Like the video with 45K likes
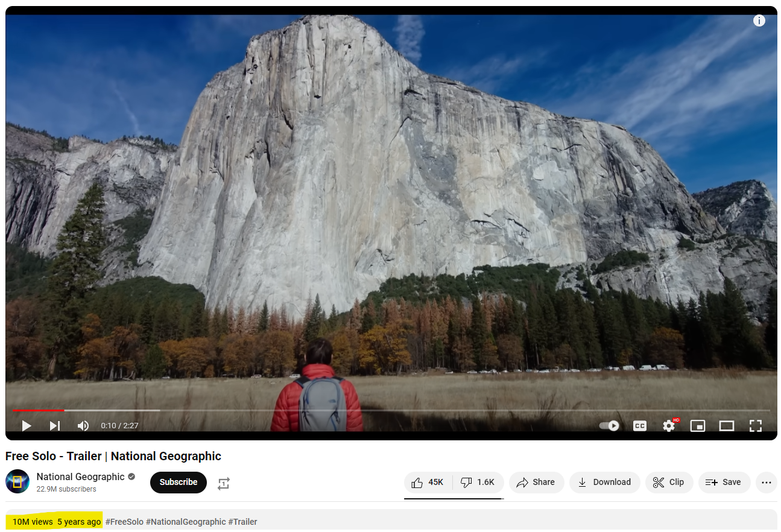 click(428, 482)
